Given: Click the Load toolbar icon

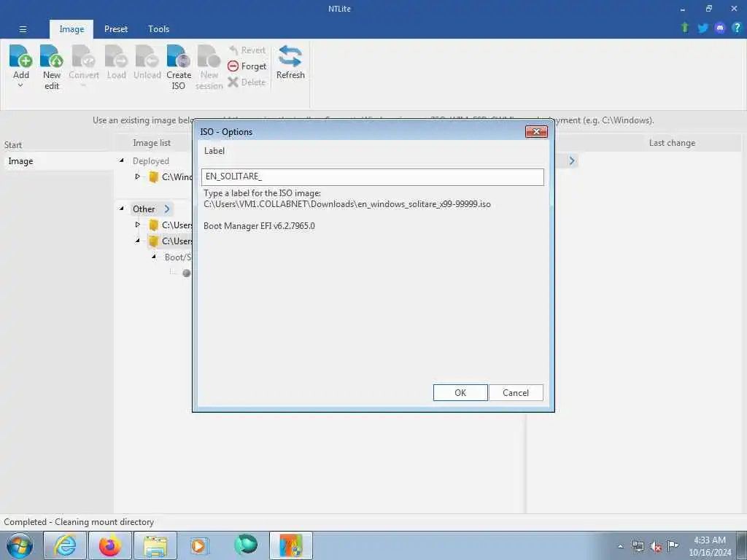Looking at the screenshot, I should [x=116, y=56].
